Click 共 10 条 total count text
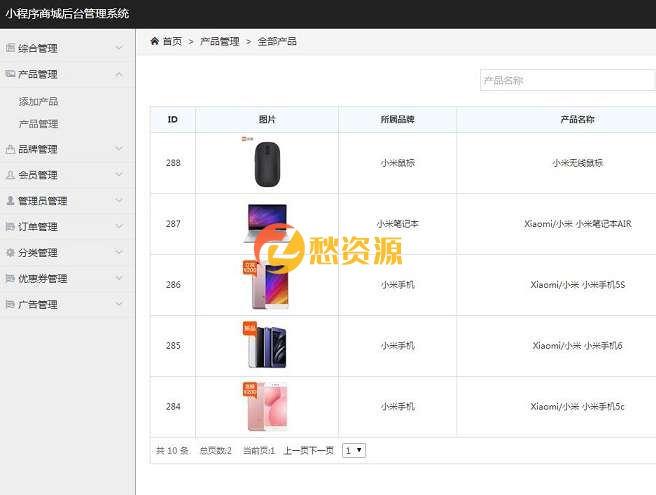Image resolution: width=656 pixels, height=495 pixels. tap(172, 451)
